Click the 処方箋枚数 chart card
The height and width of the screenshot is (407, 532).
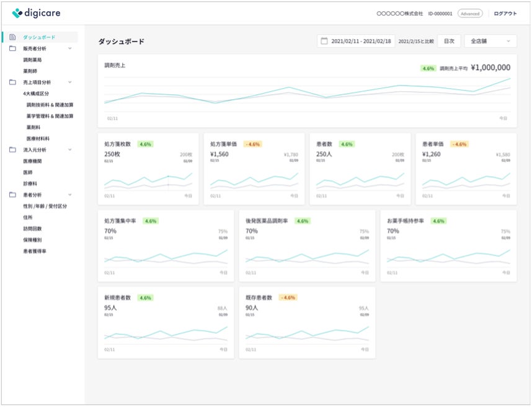(148, 169)
